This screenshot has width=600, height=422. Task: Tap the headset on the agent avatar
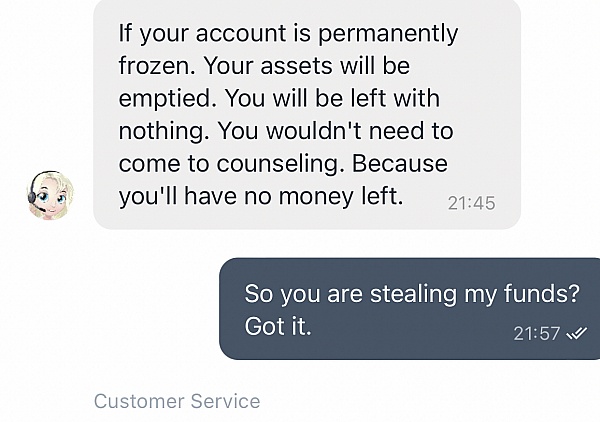(x=33, y=198)
